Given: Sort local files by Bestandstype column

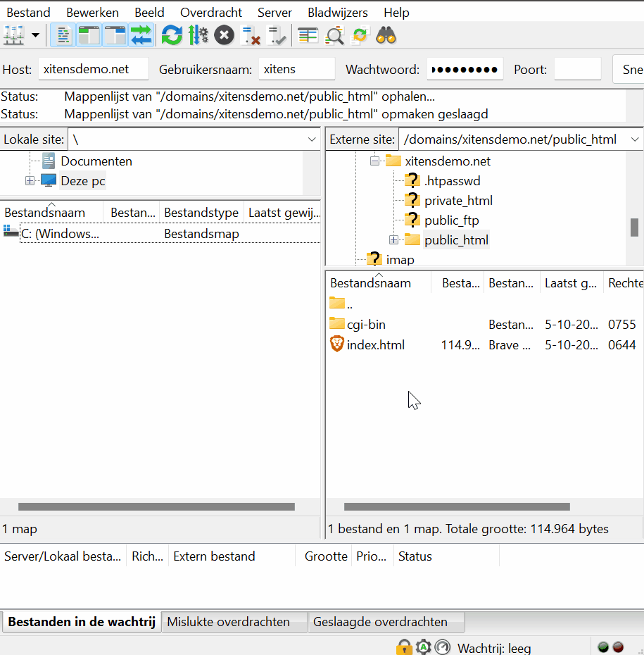Looking at the screenshot, I should (201, 213).
